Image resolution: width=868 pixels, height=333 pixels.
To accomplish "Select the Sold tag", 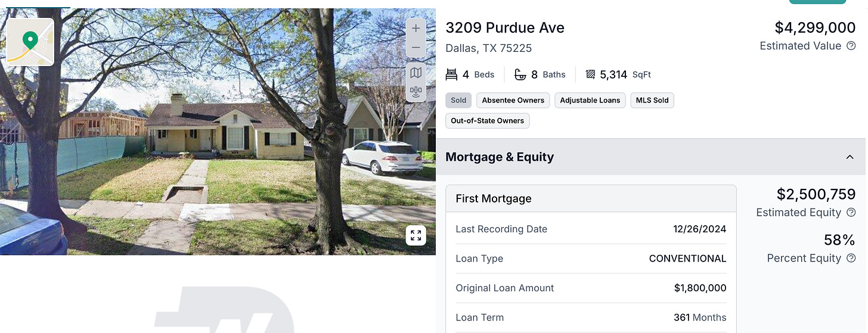I will coord(458,100).
